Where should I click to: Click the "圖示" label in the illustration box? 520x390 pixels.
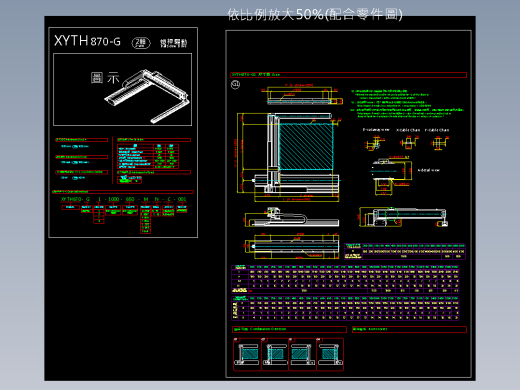pos(105,78)
